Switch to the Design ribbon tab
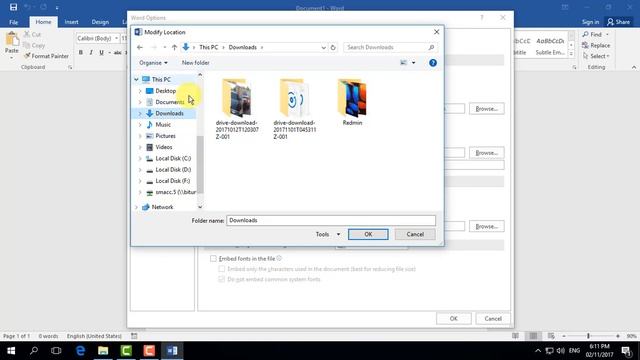Image resolution: width=640 pixels, height=360 pixels. click(x=100, y=22)
